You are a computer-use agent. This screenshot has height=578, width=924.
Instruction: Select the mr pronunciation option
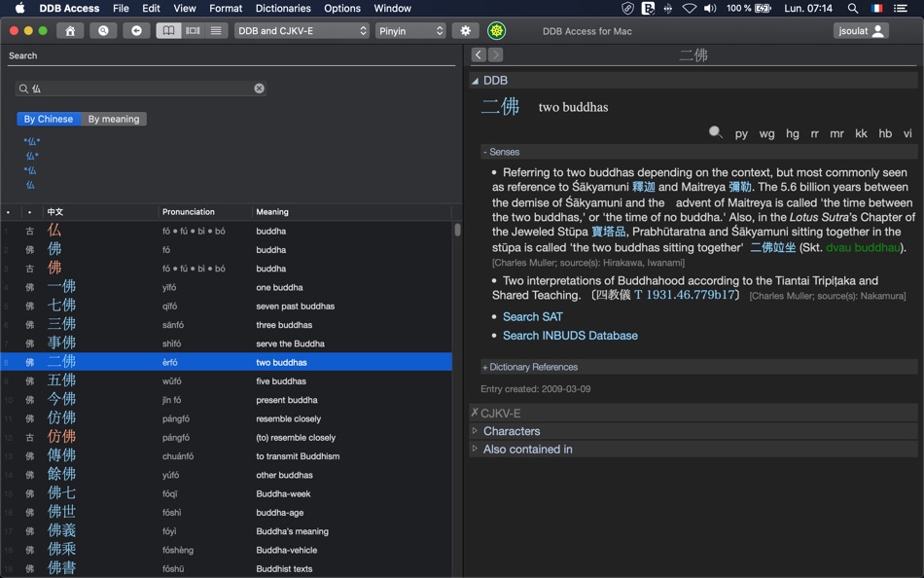click(836, 134)
